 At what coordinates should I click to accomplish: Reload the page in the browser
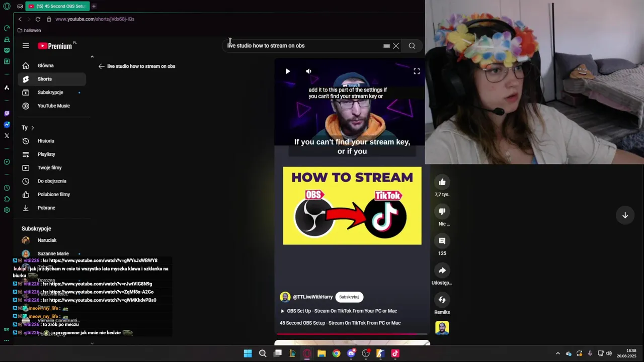click(x=38, y=19)
